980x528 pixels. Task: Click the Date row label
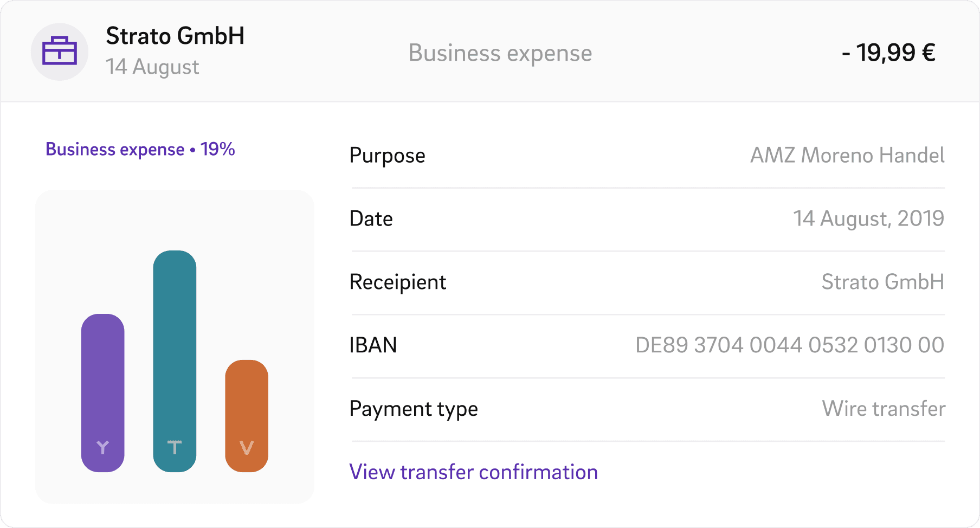pos(371,218)
